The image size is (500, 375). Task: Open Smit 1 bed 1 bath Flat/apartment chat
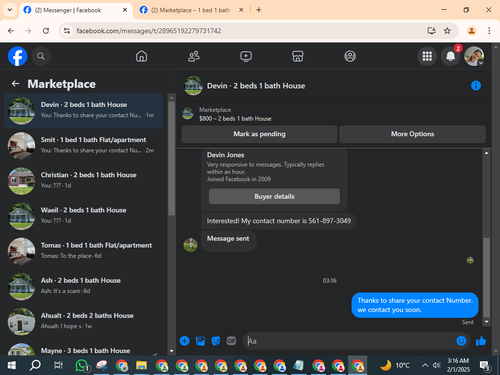[x=84, y=146]
